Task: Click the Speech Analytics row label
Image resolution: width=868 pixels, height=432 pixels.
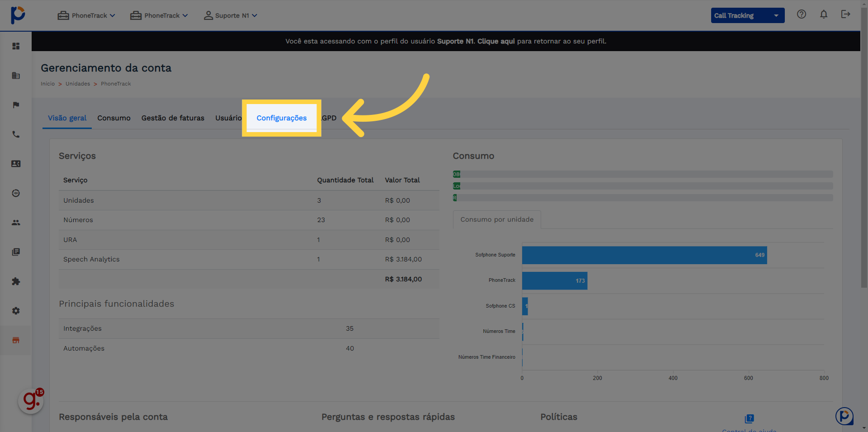Action: [x=91, y=259]
